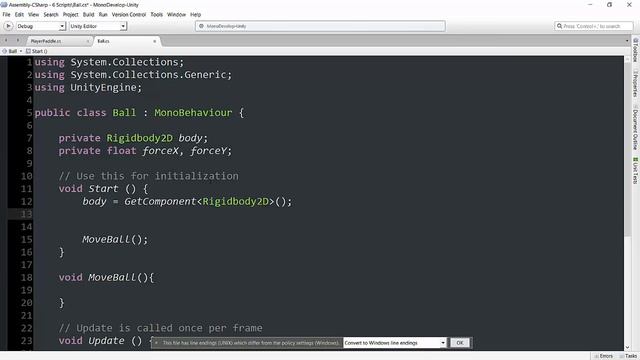640x360 pixels.
Task: Click class name 'Ball' on line 5
Action: 124,113
